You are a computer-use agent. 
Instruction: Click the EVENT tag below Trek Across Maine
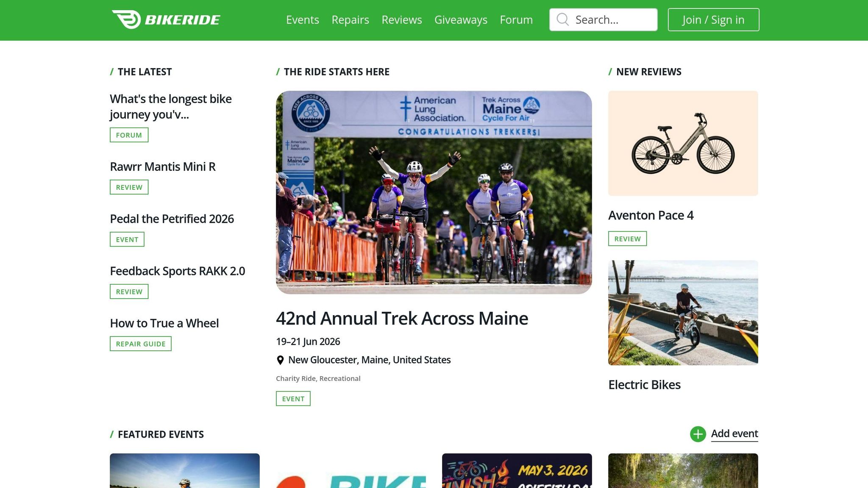click(x=293, y=398)
